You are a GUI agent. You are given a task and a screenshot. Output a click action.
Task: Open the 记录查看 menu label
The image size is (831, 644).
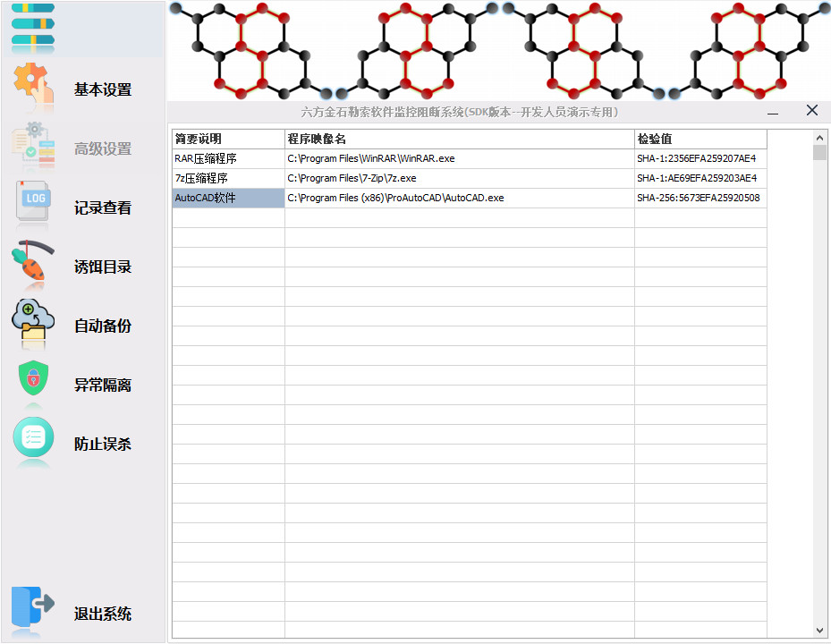[x=103, y=208]
